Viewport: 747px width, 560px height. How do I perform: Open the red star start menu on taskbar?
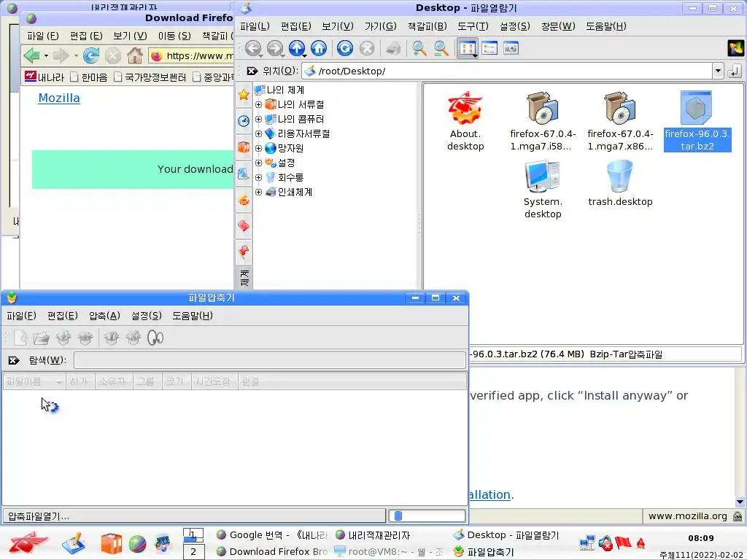[x=28, y=542]
